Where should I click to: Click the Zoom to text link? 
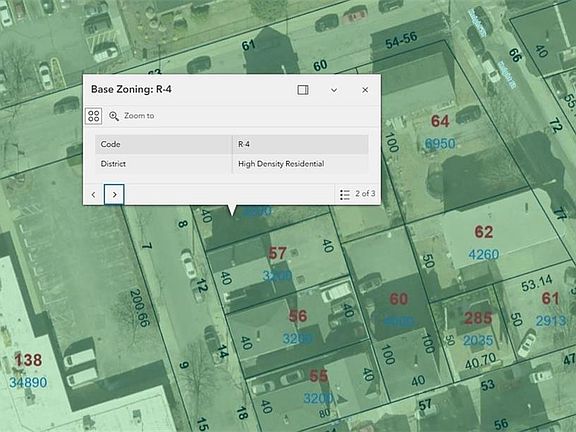coord(139,116)
